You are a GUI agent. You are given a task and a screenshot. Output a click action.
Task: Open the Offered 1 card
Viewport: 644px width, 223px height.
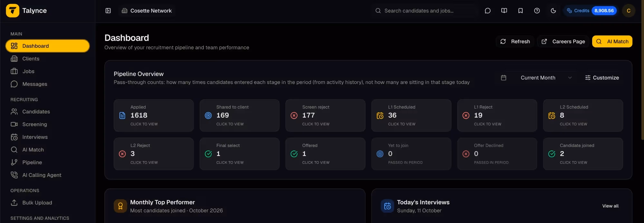[x=325, y=154]
